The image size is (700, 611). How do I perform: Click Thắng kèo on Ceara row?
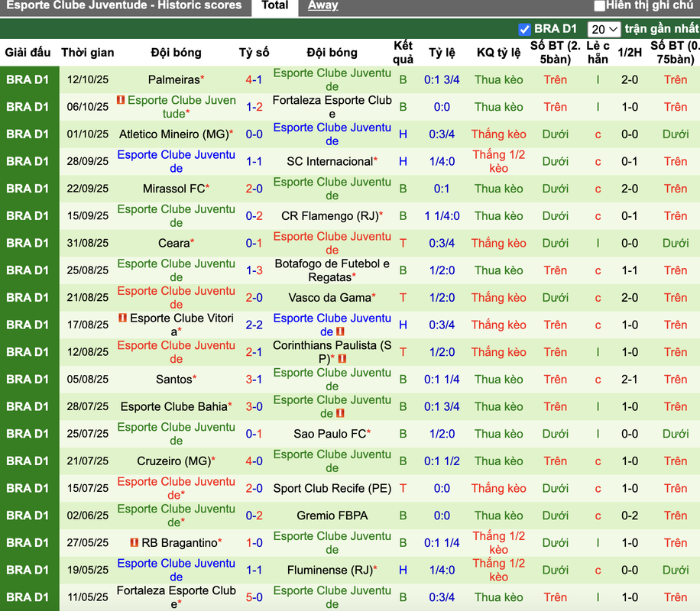498,243
